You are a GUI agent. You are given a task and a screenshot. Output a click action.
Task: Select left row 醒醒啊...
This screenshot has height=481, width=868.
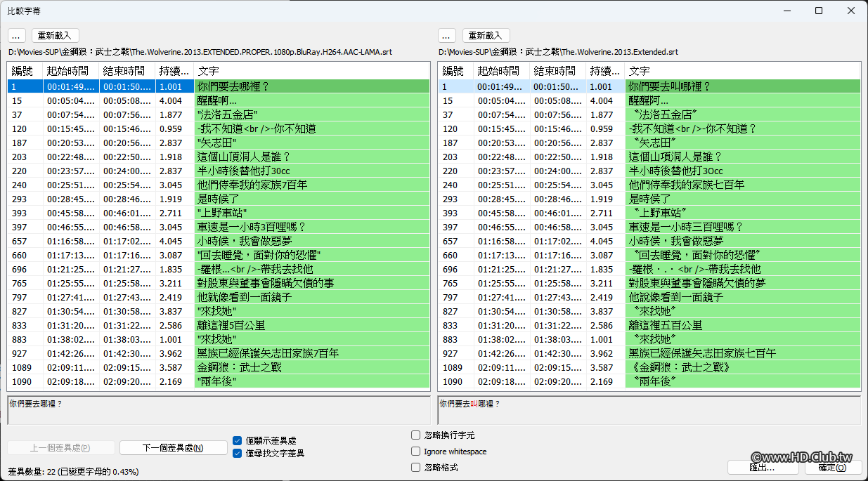219,100
